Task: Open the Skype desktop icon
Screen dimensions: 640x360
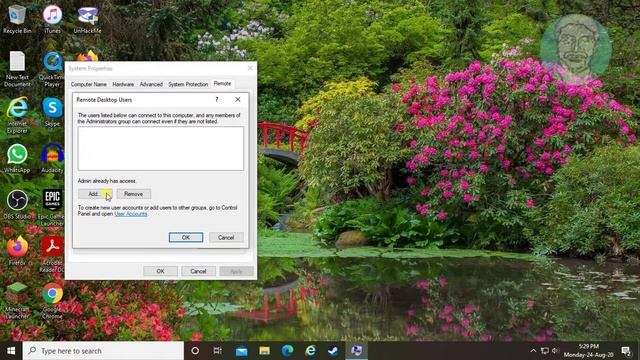Action: coord(52,112)
